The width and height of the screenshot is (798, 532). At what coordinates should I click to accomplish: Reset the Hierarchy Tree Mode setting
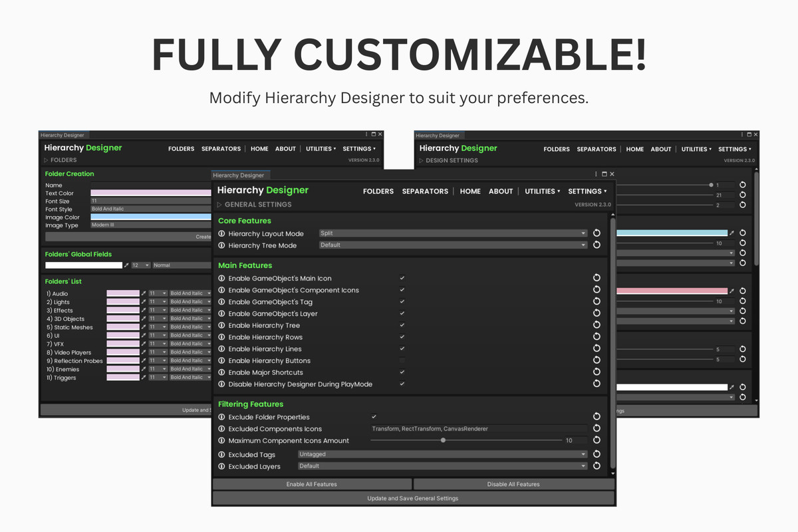(x=597, y=245)
